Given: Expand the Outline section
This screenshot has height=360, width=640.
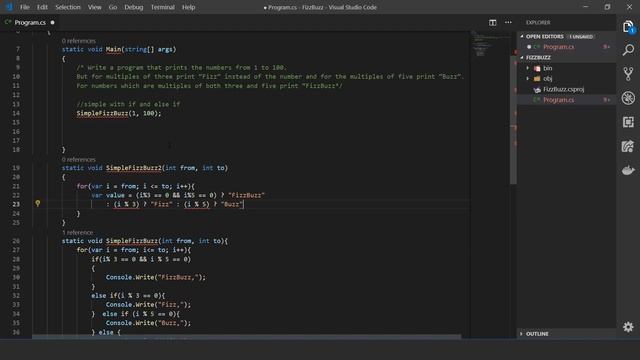Looking at the screenshot, I should point(567,333).
